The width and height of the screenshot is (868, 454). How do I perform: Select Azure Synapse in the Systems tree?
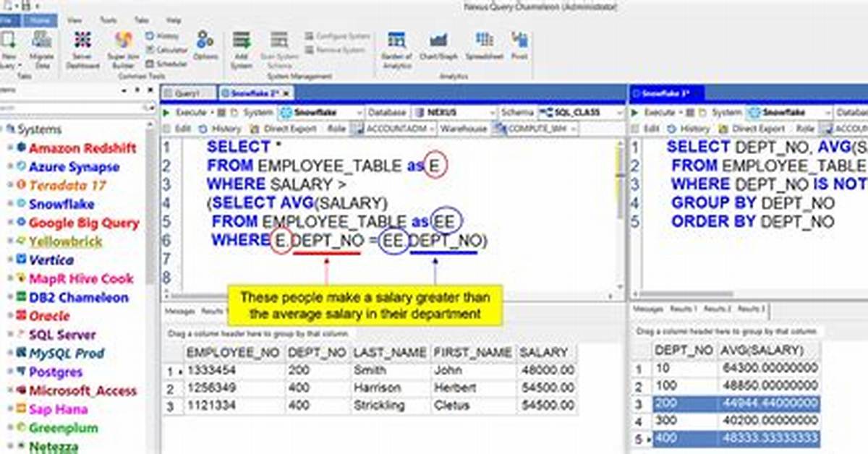coord(74,167)
